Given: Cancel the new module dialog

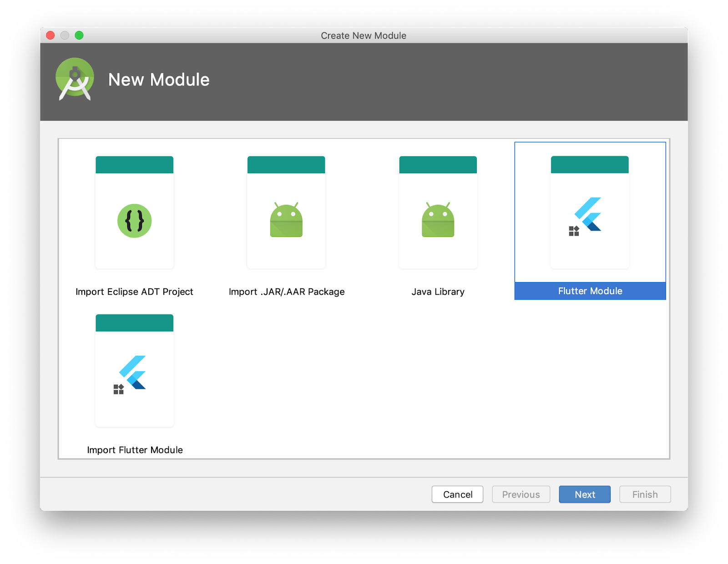Looking at the screenshot, I should click(457, 494).
